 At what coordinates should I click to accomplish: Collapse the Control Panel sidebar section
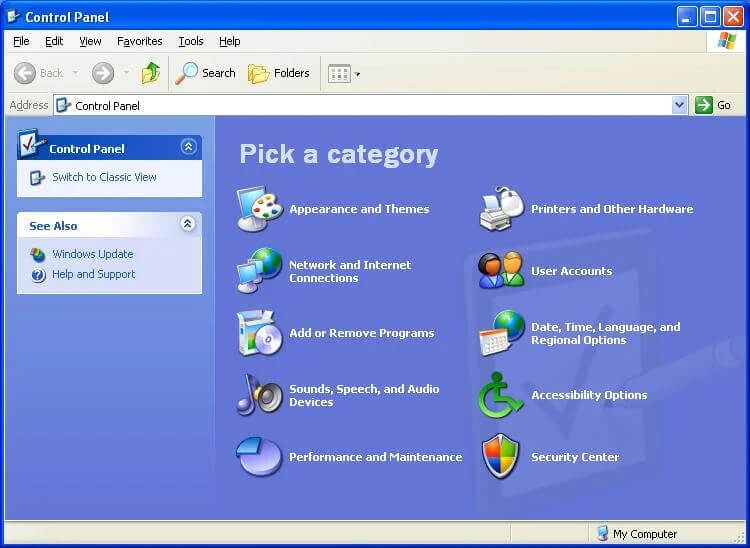click(x=188, y=147)
